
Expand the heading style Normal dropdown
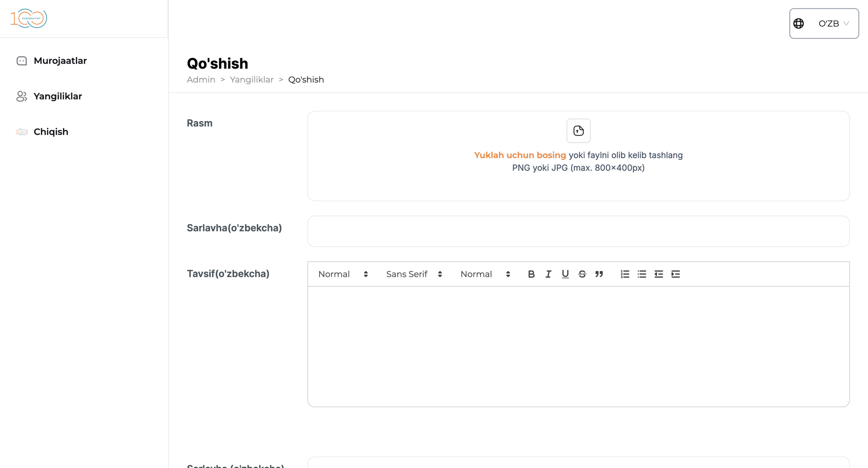[x=343, y=274]
